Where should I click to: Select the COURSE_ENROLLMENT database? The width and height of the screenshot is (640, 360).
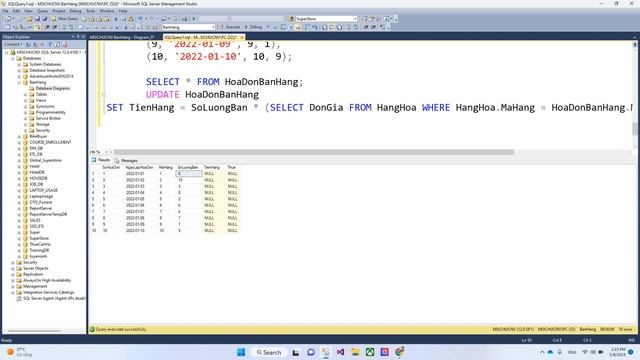pos(50,142)
